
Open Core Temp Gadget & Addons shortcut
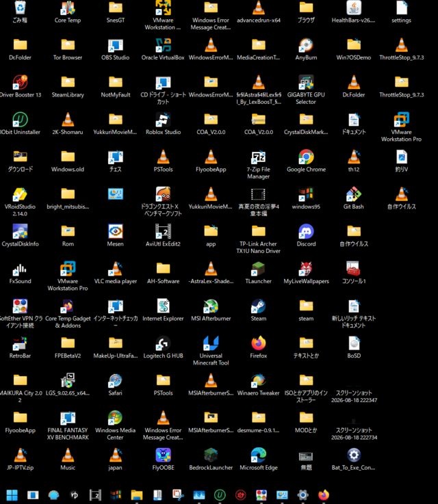[x=68, y=306]
